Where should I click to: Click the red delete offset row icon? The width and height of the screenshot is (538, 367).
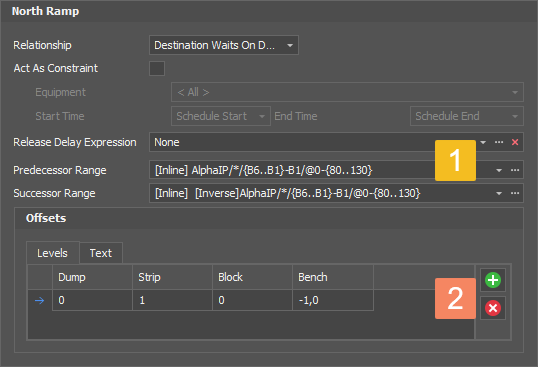coord(493,308)
